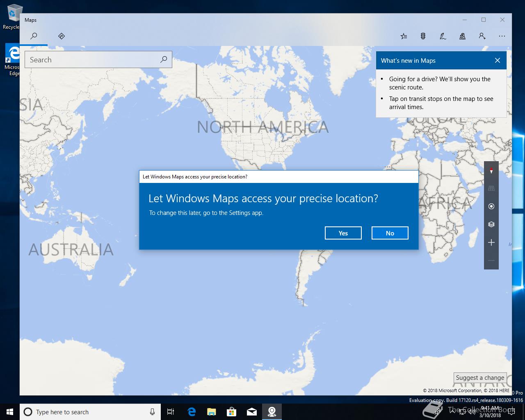Open Microsoft Store from the taskbar
This screenshot has height=420, width=525.
(x=232, y=412)
